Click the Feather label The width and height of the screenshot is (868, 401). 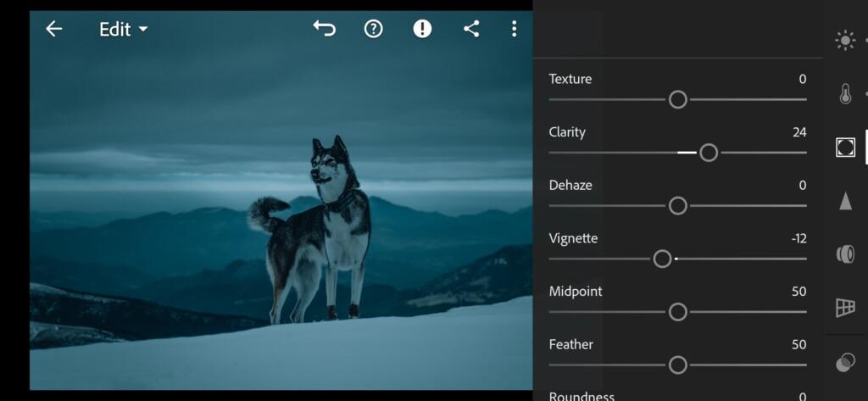click(570, 344)
